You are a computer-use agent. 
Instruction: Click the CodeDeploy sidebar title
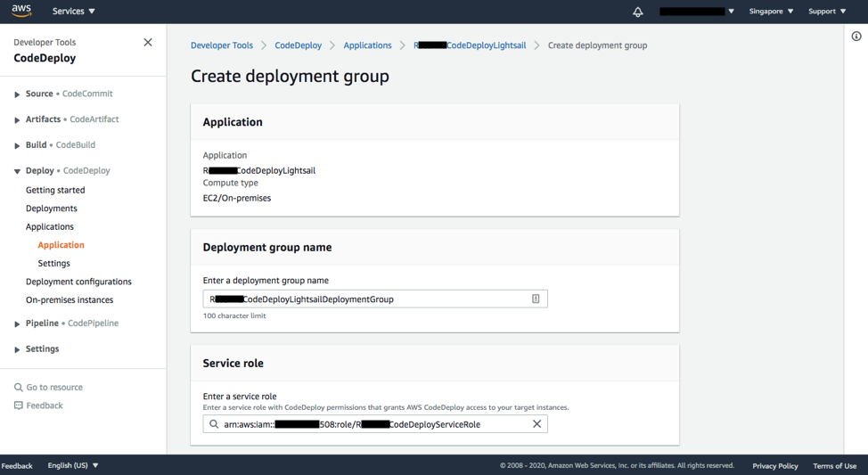[45, 58]
